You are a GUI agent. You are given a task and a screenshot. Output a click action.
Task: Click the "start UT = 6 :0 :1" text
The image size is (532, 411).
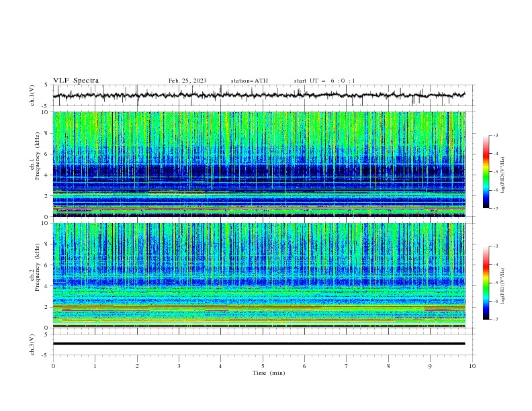[x=324, y=81]
